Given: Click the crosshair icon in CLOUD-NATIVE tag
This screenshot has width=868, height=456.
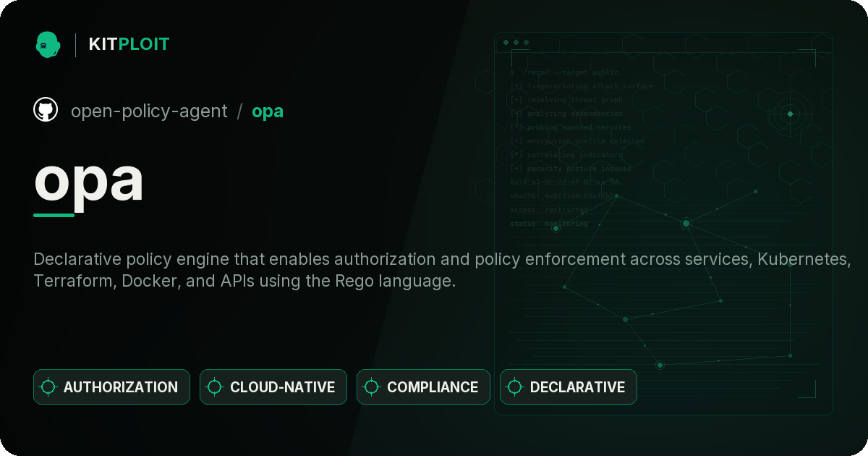Looking at the screenshot, I should coord(215,387).
